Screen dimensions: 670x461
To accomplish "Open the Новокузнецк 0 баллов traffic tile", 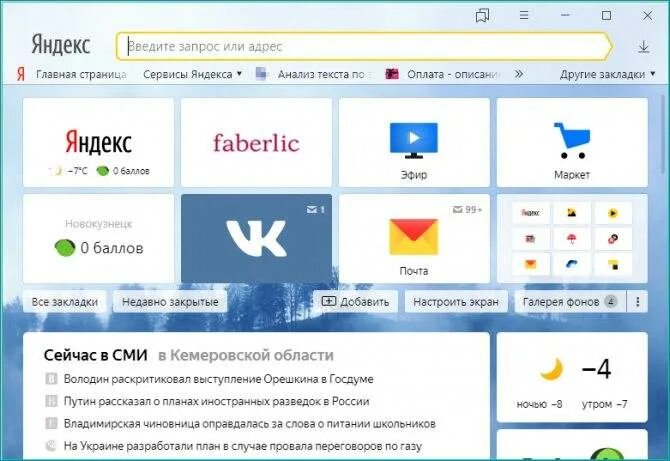I will (x=99, y=238).
